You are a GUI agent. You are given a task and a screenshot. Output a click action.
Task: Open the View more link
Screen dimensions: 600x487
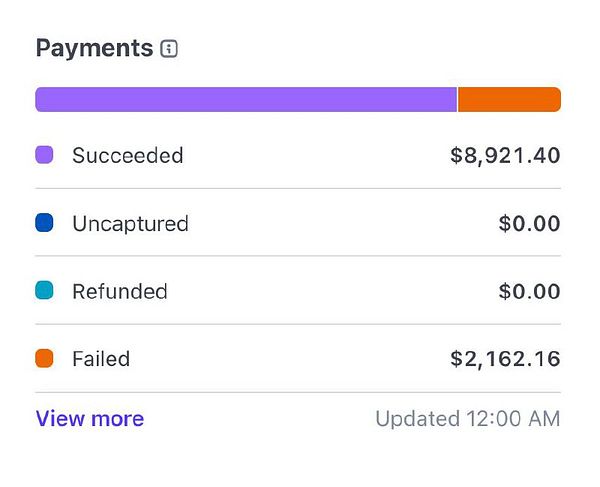[x=90, y=419]
